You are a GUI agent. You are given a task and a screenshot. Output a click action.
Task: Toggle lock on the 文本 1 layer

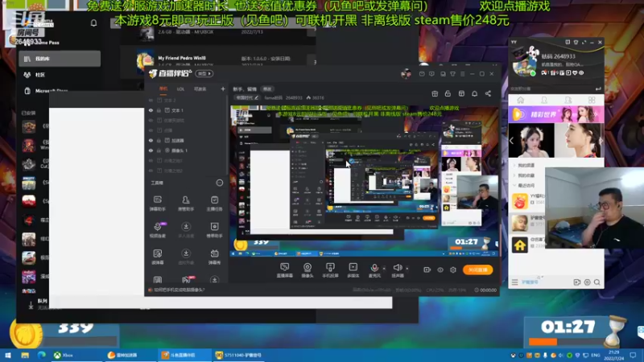[159, 110]
